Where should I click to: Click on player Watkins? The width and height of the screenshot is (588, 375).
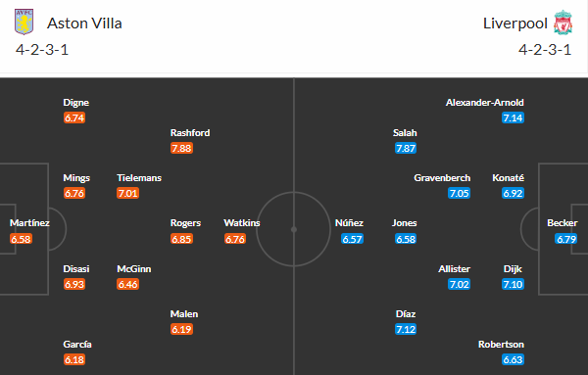(242, 223)
